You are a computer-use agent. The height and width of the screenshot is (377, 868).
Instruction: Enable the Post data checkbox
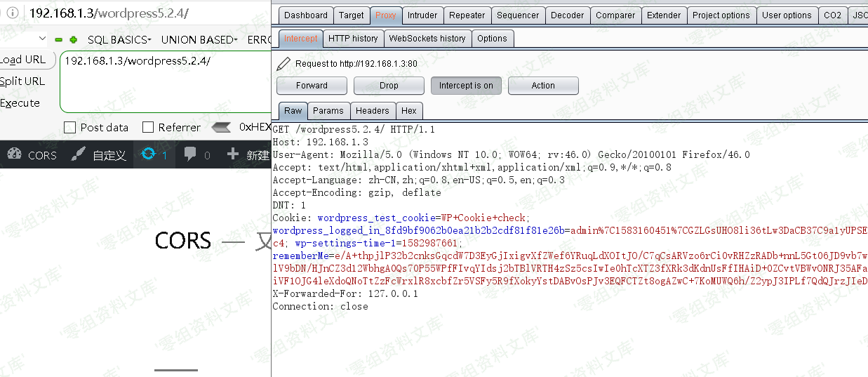70,127
